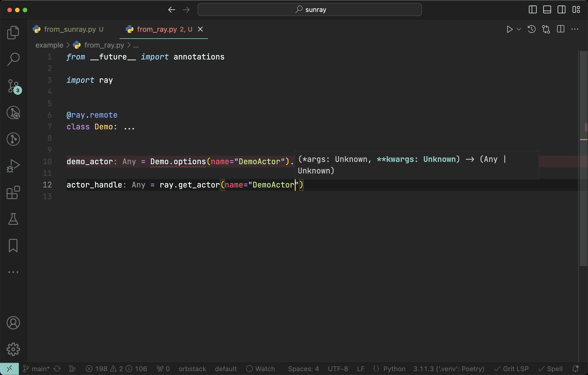This screenshot has height=375, width=588.
Task: Open the Testing panel (flask icon)
Action: [x=13, y=219]
